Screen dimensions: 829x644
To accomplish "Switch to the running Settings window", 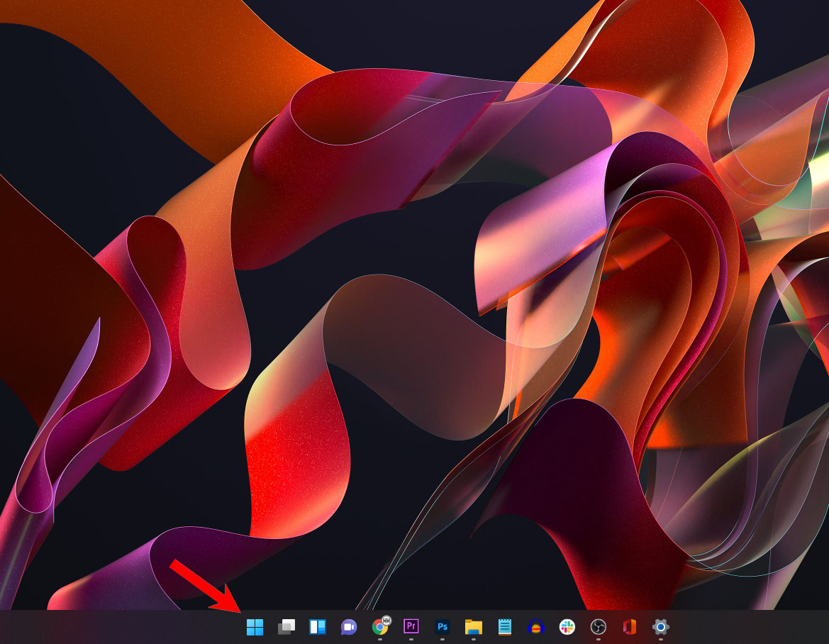I will click(x=661, y=627).
